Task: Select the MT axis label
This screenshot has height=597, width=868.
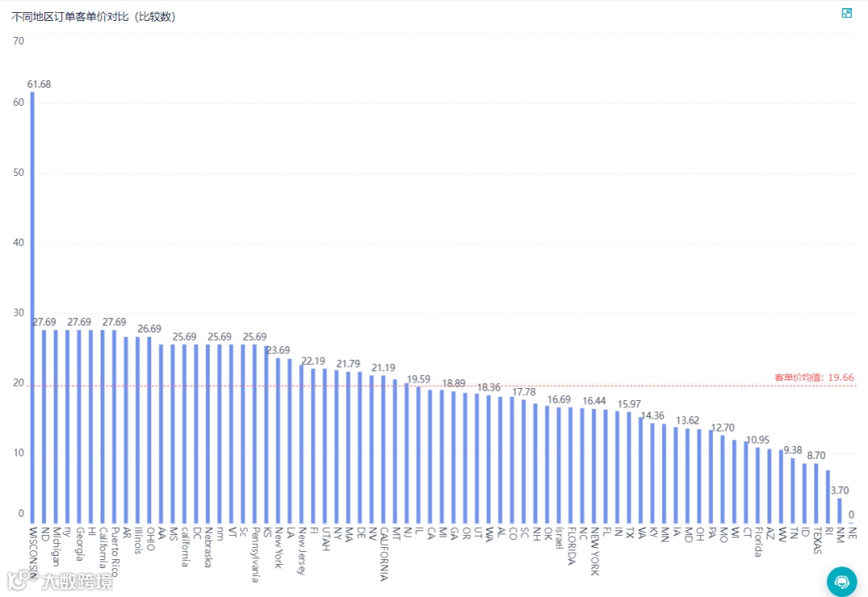Action: tap(395, 534)
